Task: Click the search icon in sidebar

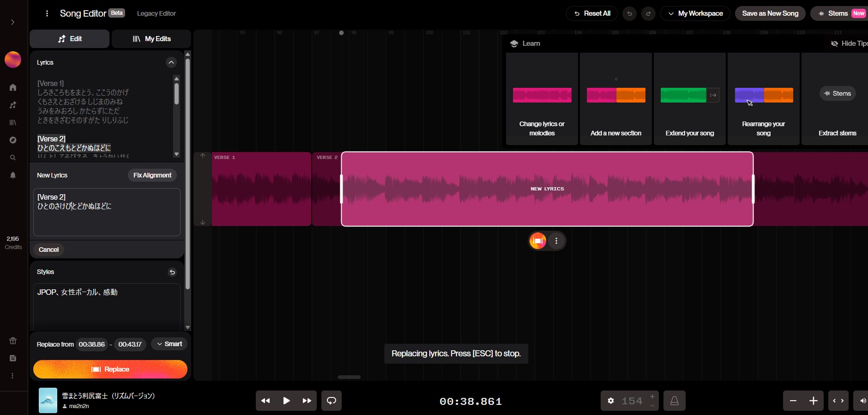Action: tap(13, 158)
